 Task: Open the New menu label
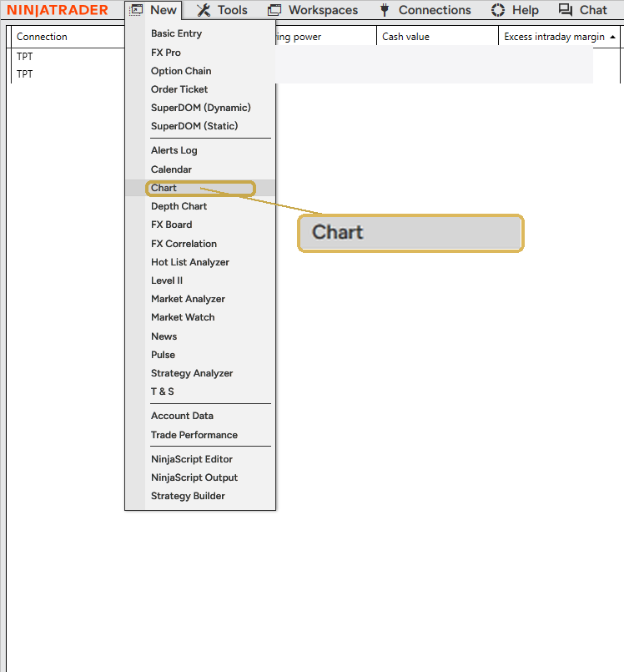coord(164,10)
